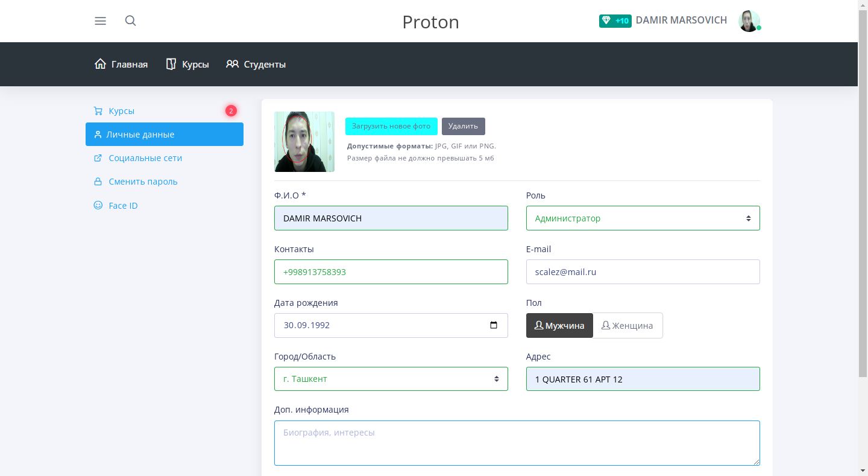
Task: Open the hamburger menu icon
Action: click(x=101, y=21)
